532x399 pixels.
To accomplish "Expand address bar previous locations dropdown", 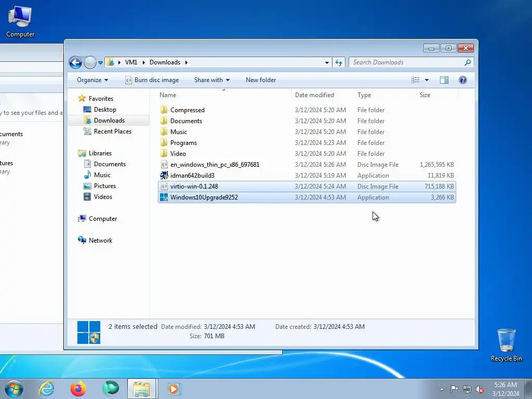I will pyautogui.click(x=327, y=62).
